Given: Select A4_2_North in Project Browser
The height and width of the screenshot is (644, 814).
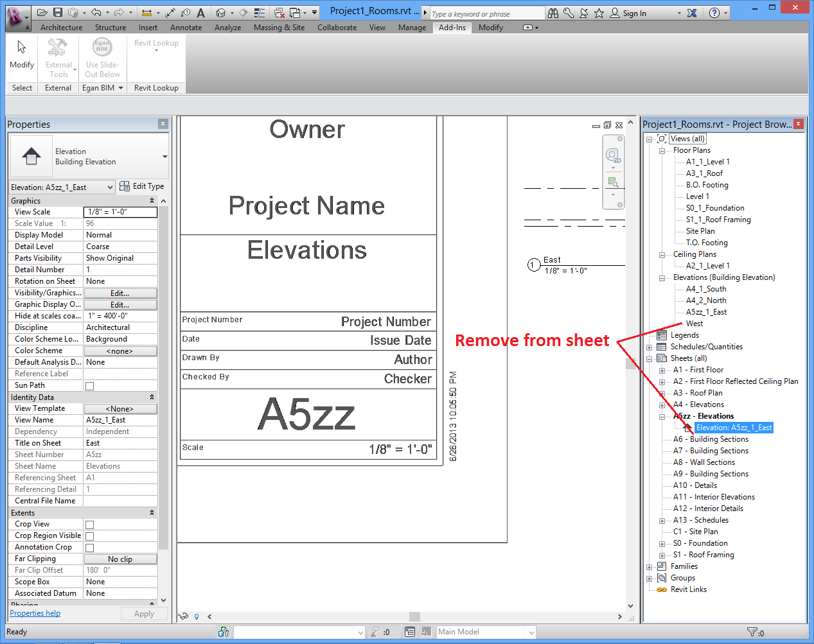Looking at the screenshot, I should tap(706, 300).
